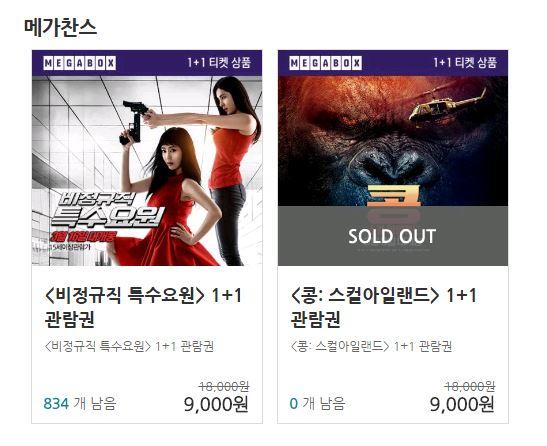Viewport: 547px width, 446px height.
Task: Click the helicopter in the Kong poster
Action: click(448, 106)
